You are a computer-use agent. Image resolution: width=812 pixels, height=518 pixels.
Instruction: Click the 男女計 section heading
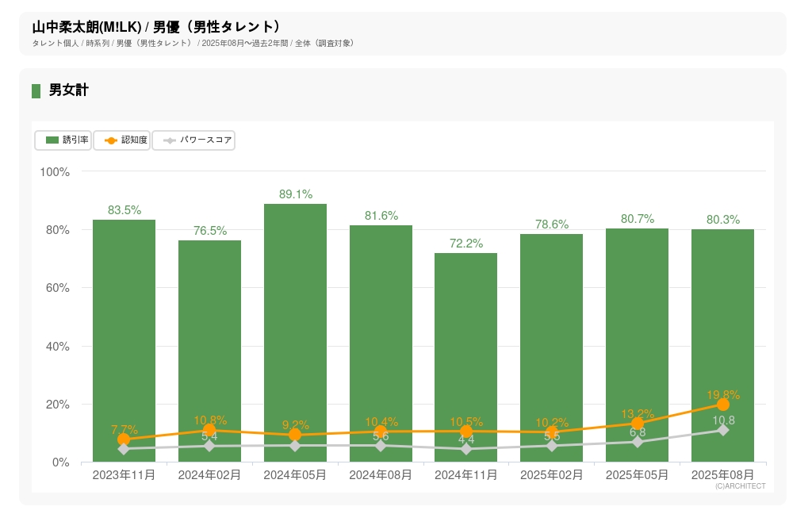click(69, 90)
